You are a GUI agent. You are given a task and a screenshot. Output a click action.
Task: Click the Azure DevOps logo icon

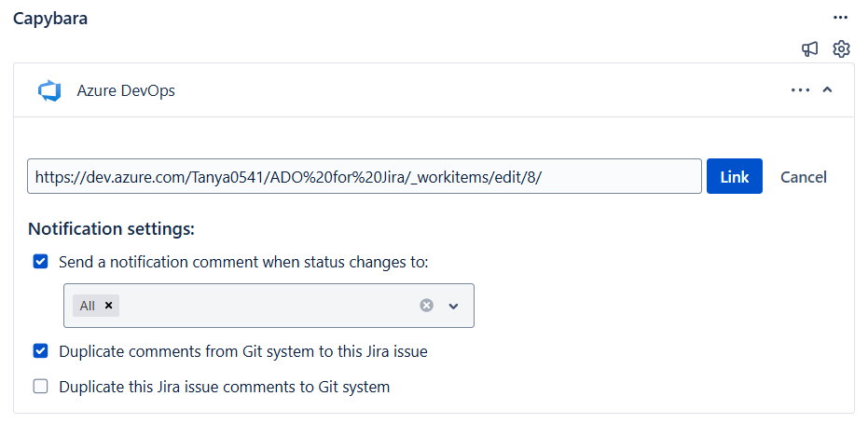point(49,90)
